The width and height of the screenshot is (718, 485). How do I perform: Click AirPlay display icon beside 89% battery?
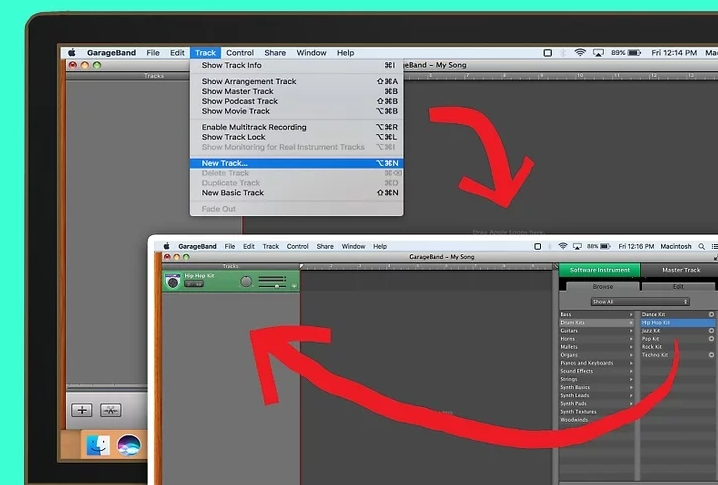click(598, 53)
